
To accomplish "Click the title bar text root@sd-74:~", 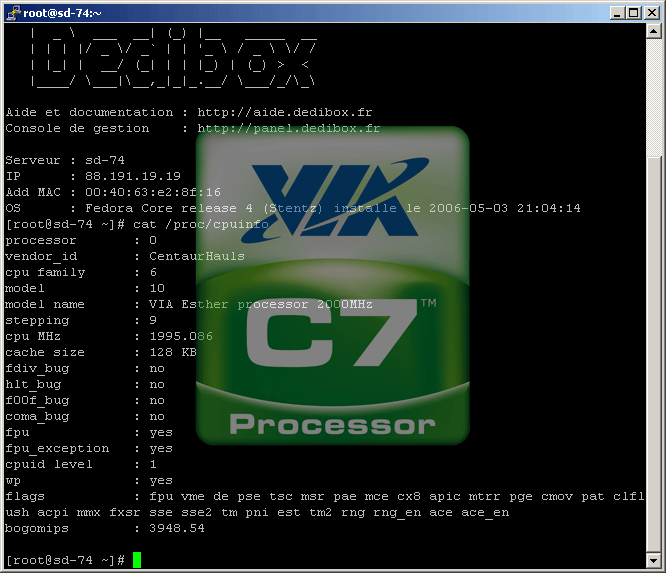I will pyautogui.click(x=62, y=13).
